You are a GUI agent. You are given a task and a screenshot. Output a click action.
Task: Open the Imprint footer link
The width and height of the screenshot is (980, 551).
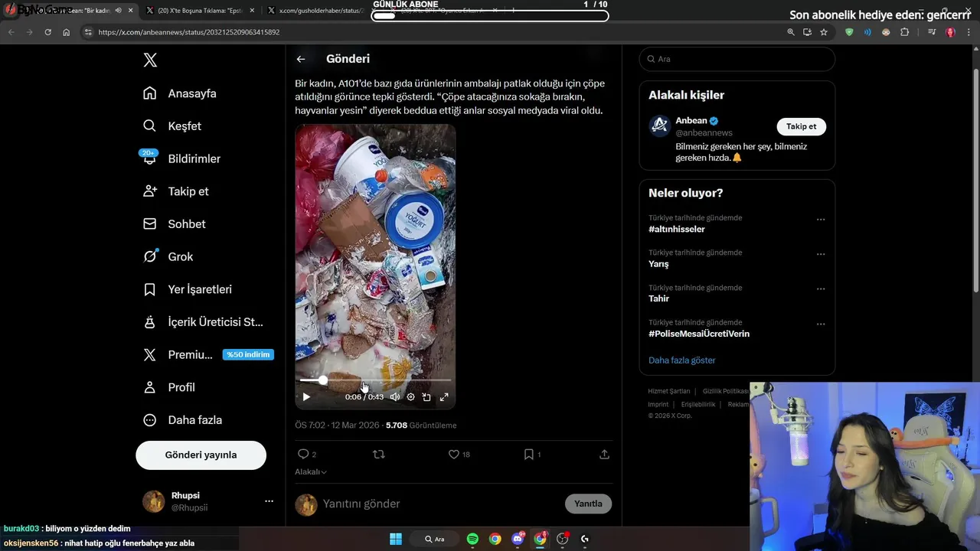(658, 404)
